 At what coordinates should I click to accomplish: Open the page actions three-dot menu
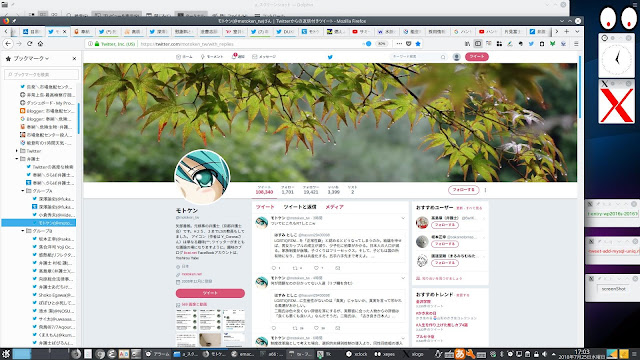(x=399, y=44)
